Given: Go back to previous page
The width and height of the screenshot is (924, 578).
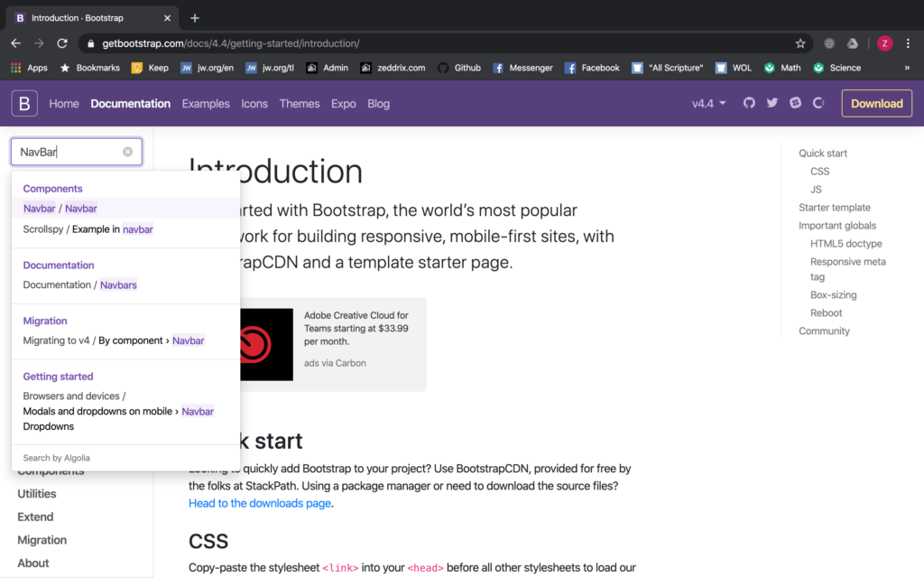Looking at the screenshot, I should 16,43.
